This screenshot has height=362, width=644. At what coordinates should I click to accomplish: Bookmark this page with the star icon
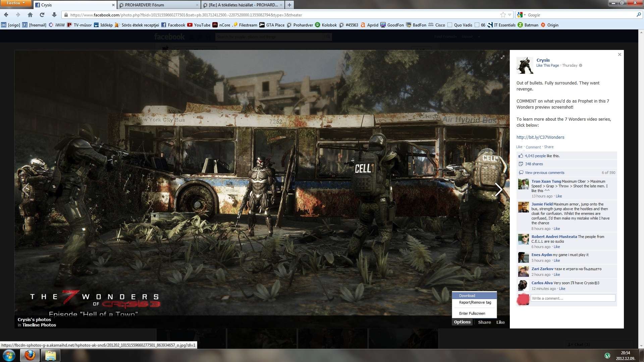tap(503, 15)
